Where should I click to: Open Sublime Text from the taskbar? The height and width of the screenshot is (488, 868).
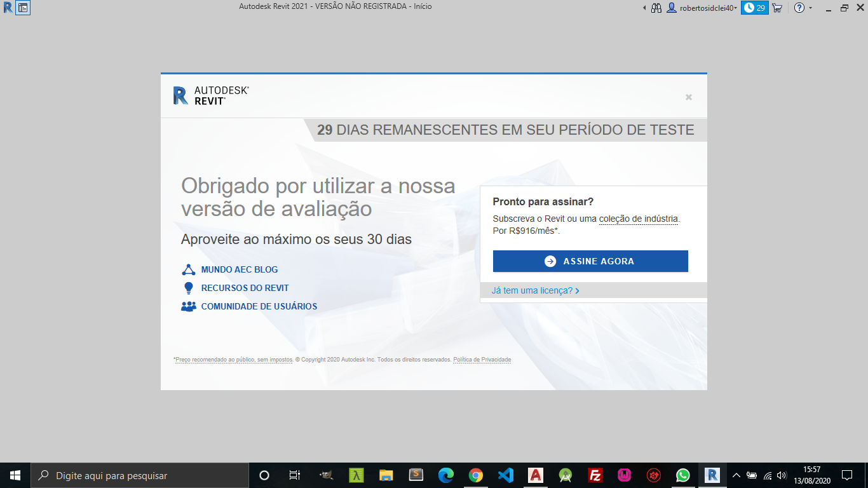(416, 475)
